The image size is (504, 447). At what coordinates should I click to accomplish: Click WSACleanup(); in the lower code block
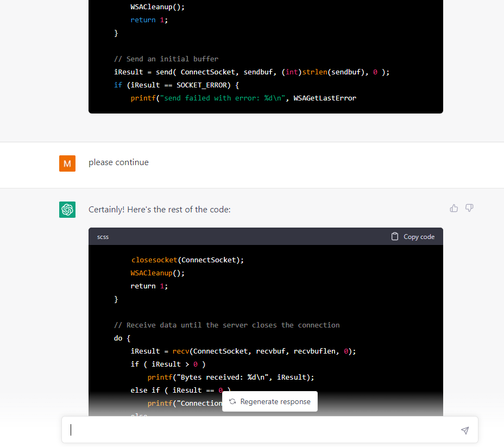coord(157,273)
